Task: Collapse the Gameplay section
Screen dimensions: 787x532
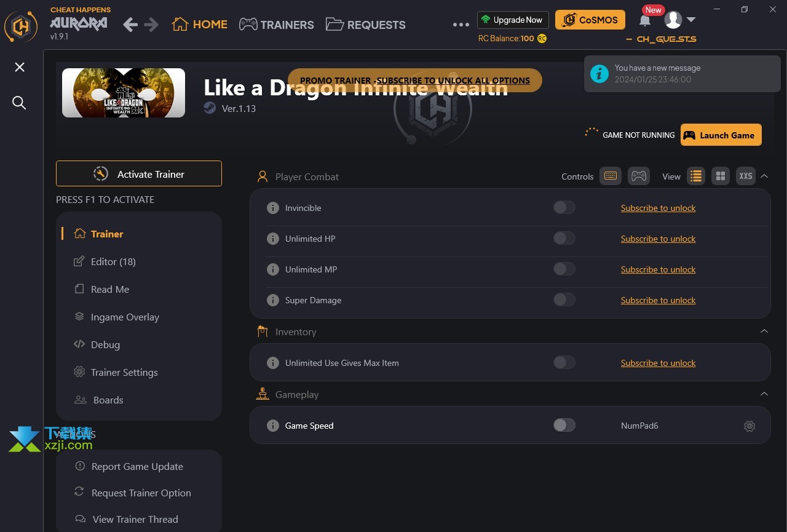Action: (x=764, y=394)
